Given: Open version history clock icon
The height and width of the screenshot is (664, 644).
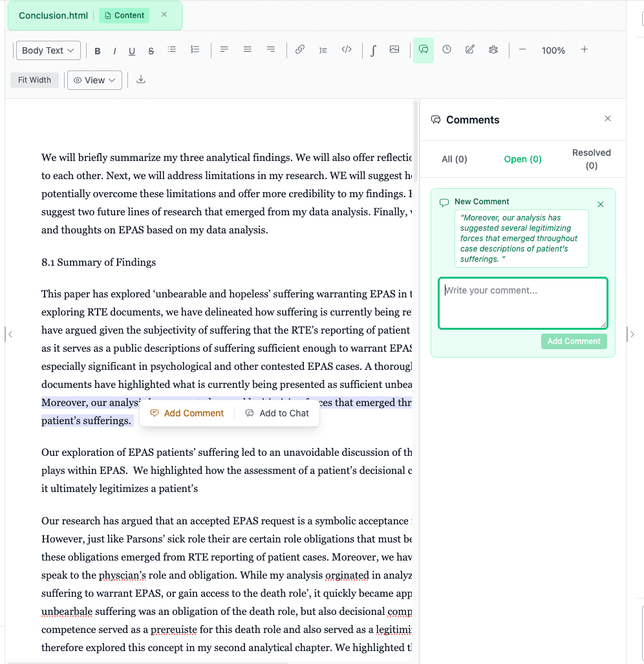Looking at the screenshot, I should (447, 50).
